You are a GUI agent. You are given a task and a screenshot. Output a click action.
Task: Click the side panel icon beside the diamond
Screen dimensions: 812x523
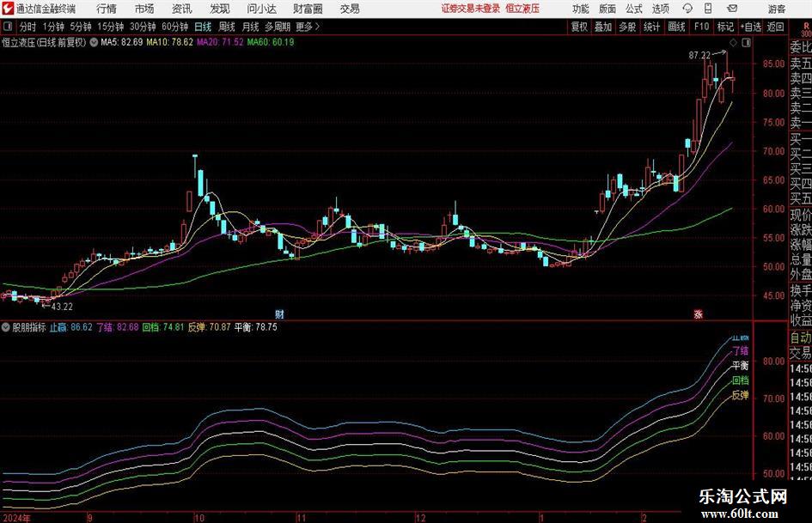[746, 43]
